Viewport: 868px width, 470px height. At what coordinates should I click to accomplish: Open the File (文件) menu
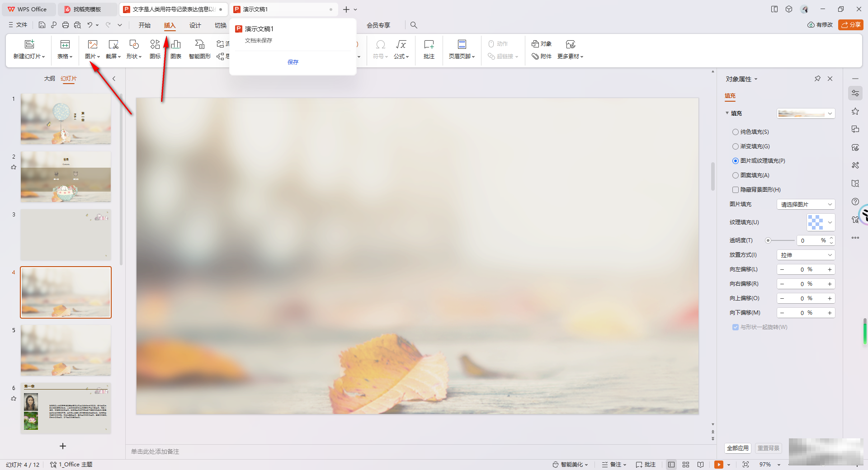18,25
